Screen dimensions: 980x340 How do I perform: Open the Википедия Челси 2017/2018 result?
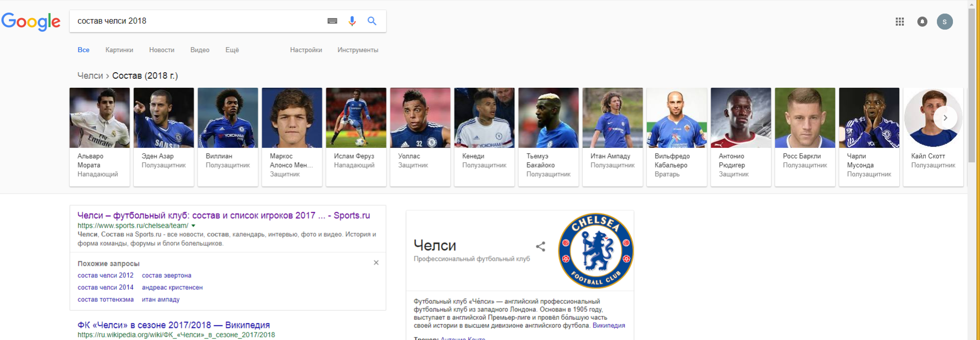173,325
